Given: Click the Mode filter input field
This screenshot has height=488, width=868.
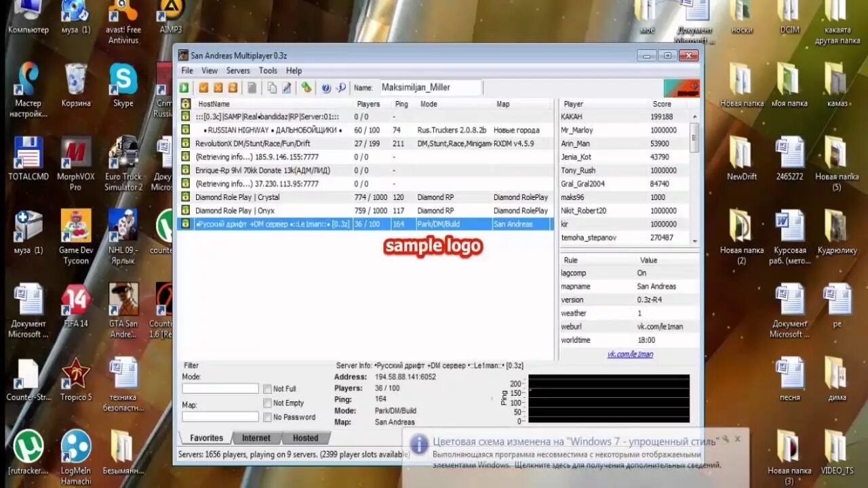Looking at the screenshot, I should (220, 389).
